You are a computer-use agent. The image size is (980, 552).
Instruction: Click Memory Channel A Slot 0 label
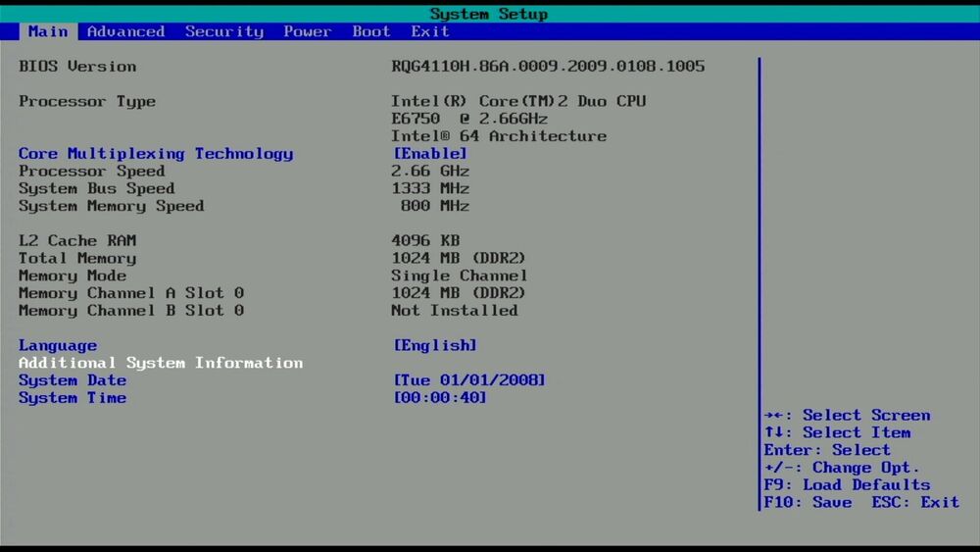coord(130,293)
